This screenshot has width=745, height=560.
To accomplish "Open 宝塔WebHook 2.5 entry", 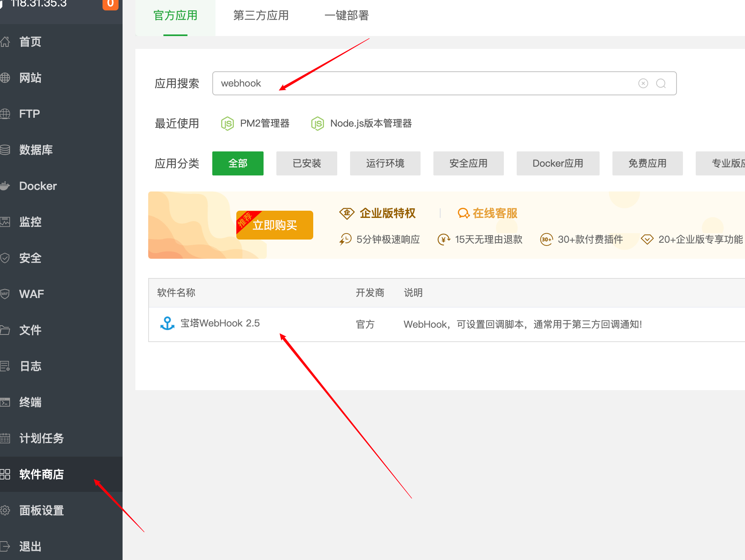I will tap(220, 323).
